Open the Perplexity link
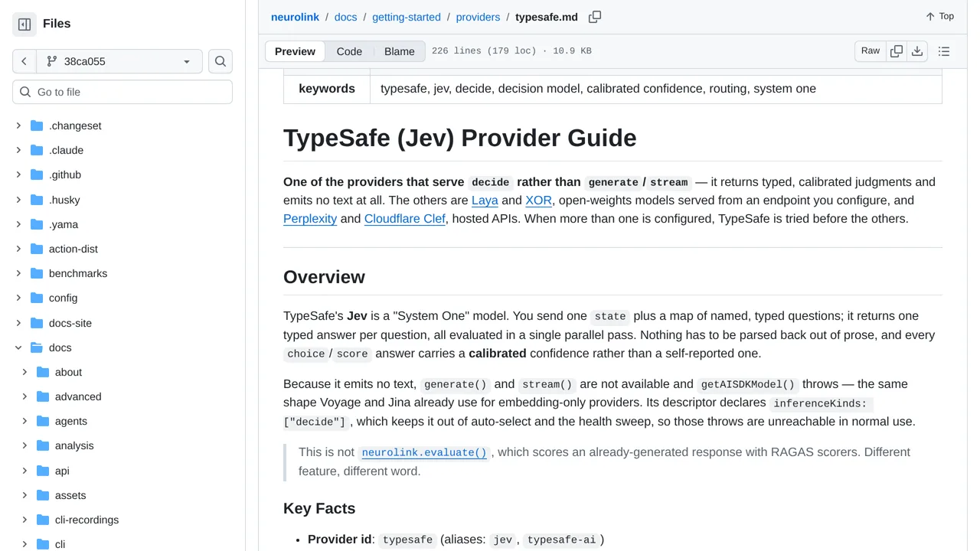 pyautogui.click(x=310, y=219)
